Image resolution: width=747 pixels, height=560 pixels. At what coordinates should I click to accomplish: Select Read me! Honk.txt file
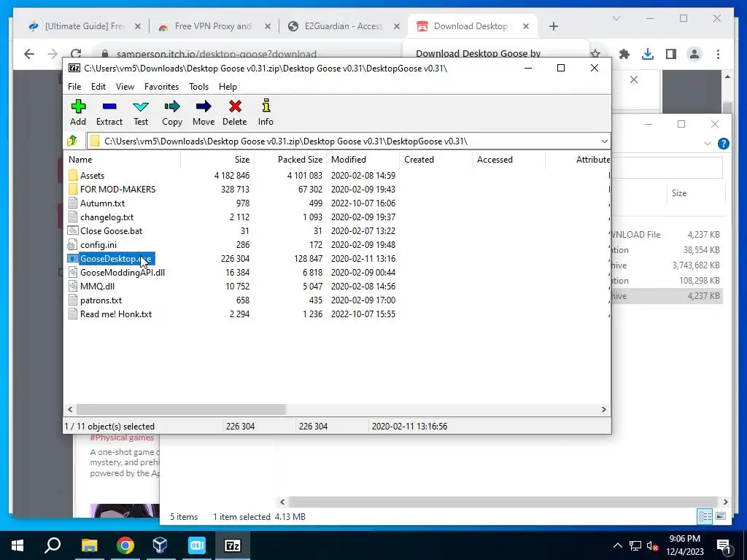116,314
